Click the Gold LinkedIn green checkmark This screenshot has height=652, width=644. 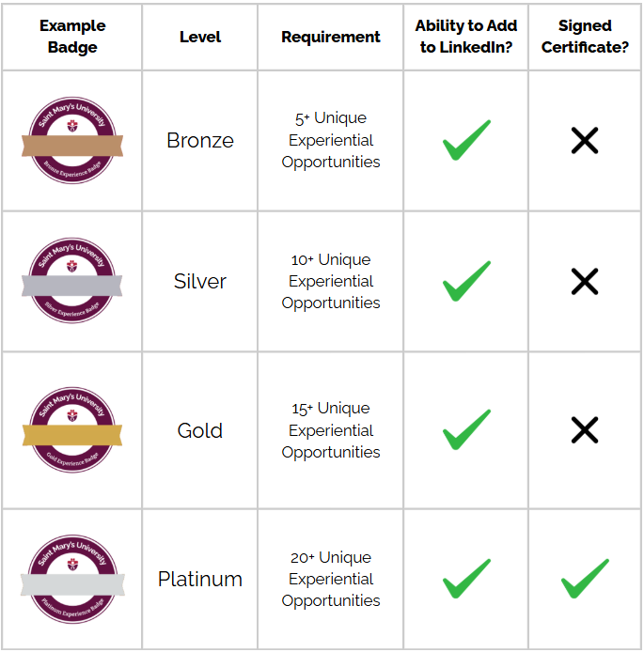[466, 429]
